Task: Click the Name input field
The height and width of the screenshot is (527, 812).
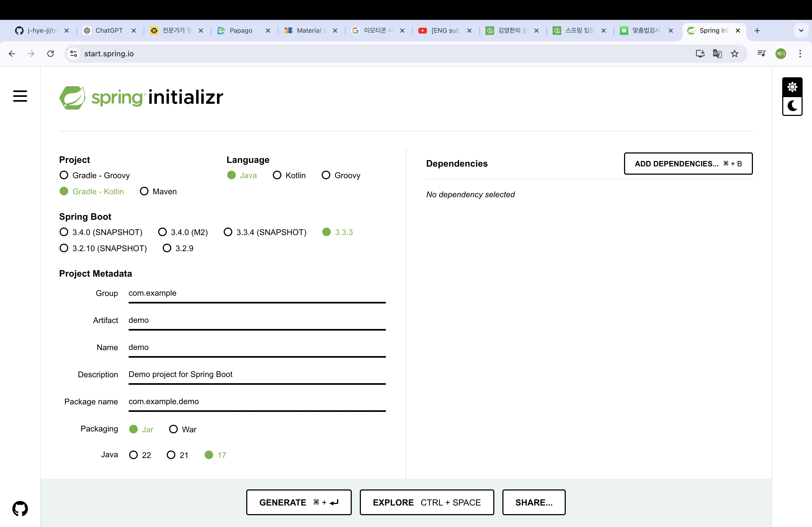Action: click(257, 347)
